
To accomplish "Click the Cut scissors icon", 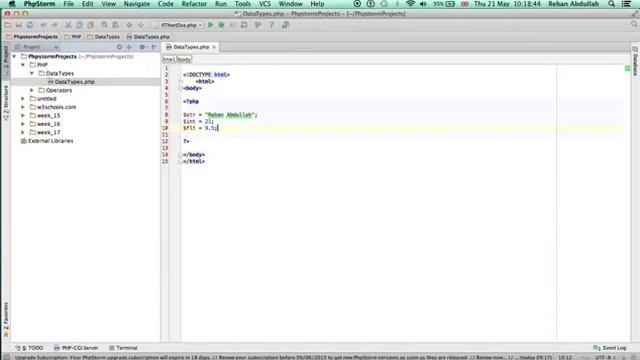I will 68,25.
